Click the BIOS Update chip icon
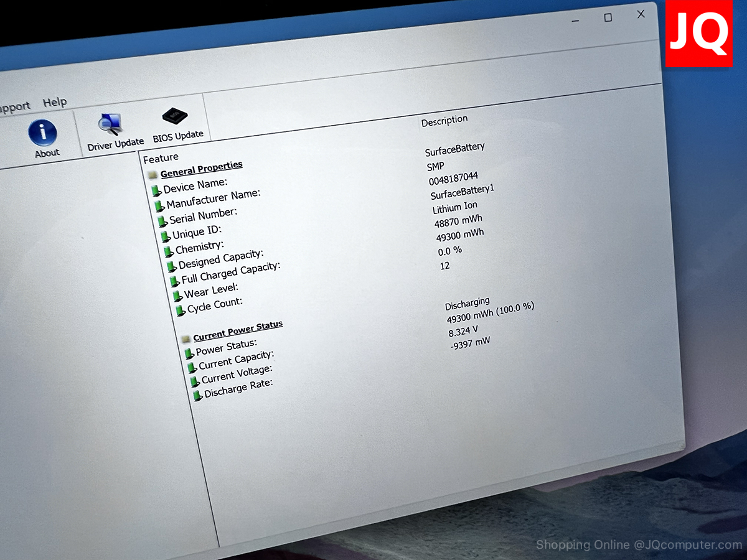Screen dimensions: 747x560 [x=176, y=116]
